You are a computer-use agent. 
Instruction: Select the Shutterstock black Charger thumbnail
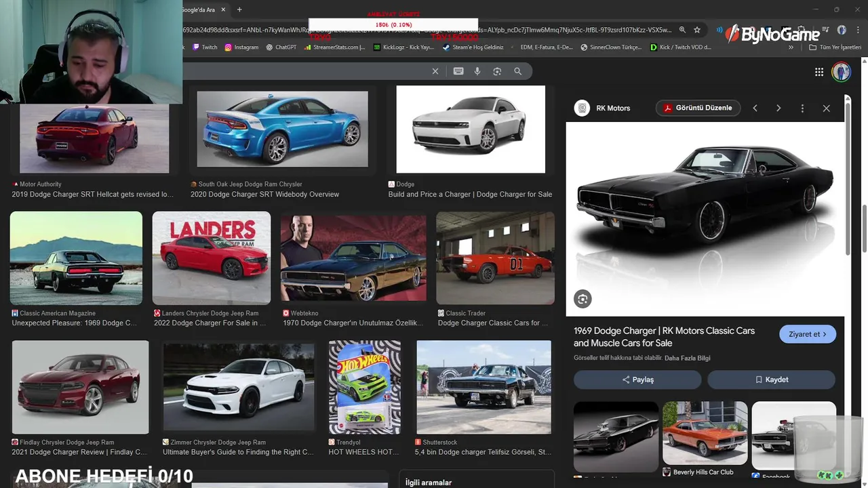[x=484, y=387]
